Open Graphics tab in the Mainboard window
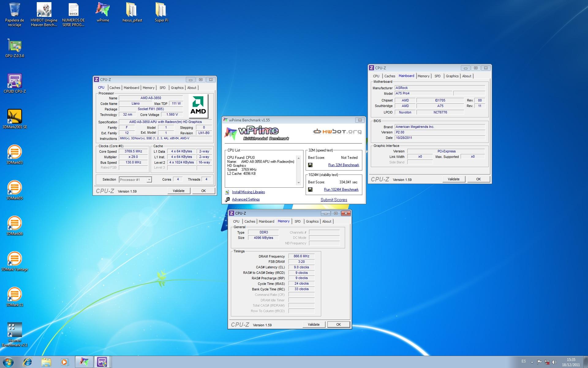The image size is (588, 368). pyautogui.click(x=452, y=76)
